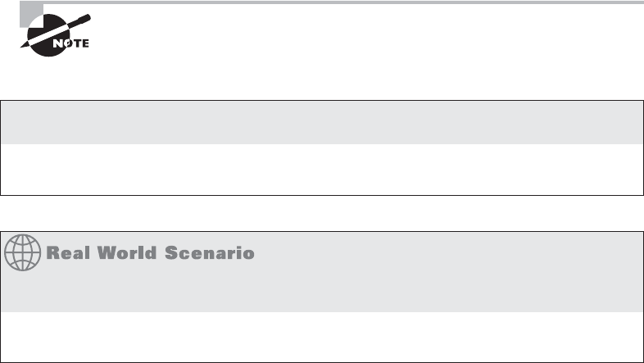The image size is (644, 363).
Task: Click white body of the Real World Scenario box
Action: 322,337
